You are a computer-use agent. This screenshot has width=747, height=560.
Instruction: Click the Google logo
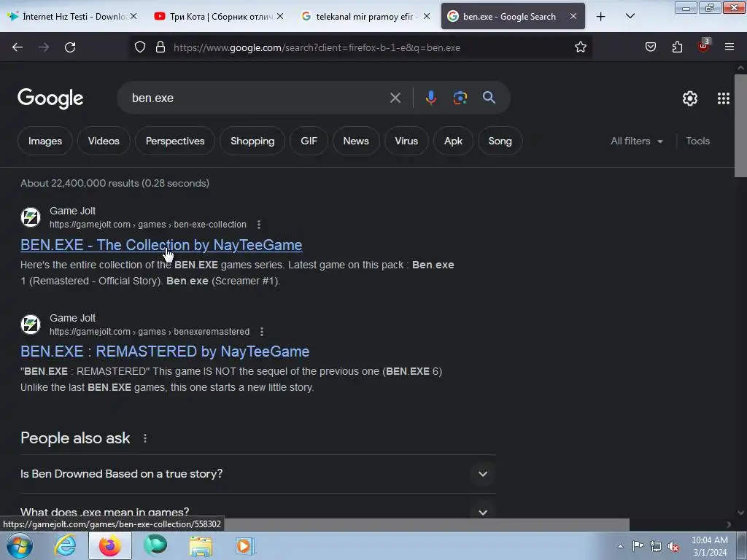point(50,98)
